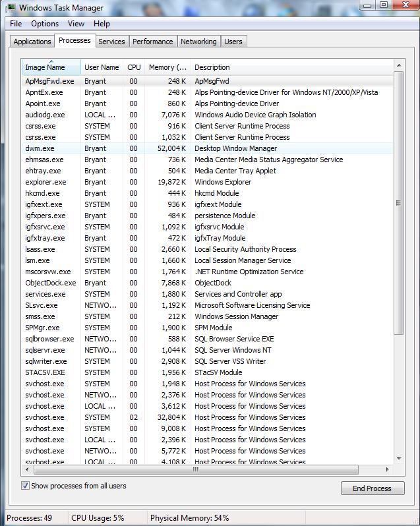The image size is (420, 526).
Task: Click the vertical scrollbar up arrow
Action: (x=398, y=65)
